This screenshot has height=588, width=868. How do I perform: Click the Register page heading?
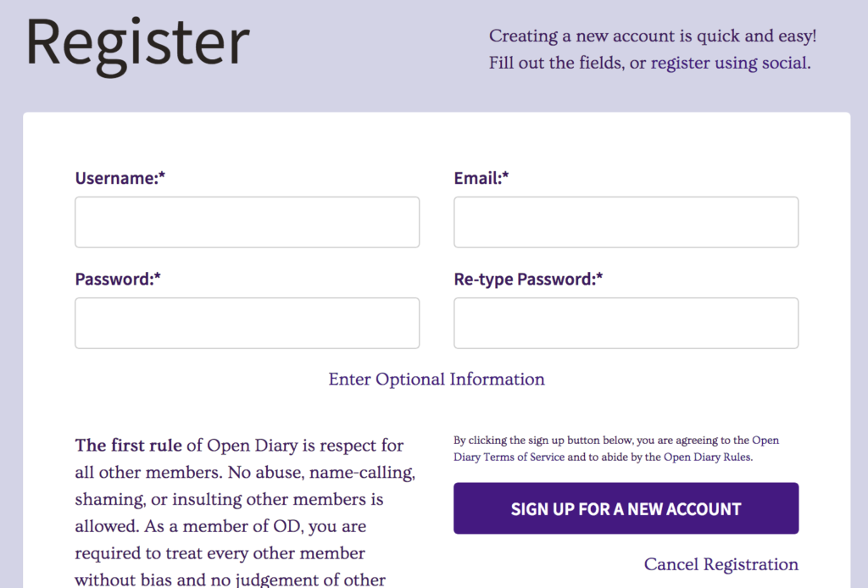click(x=138, y=43)
